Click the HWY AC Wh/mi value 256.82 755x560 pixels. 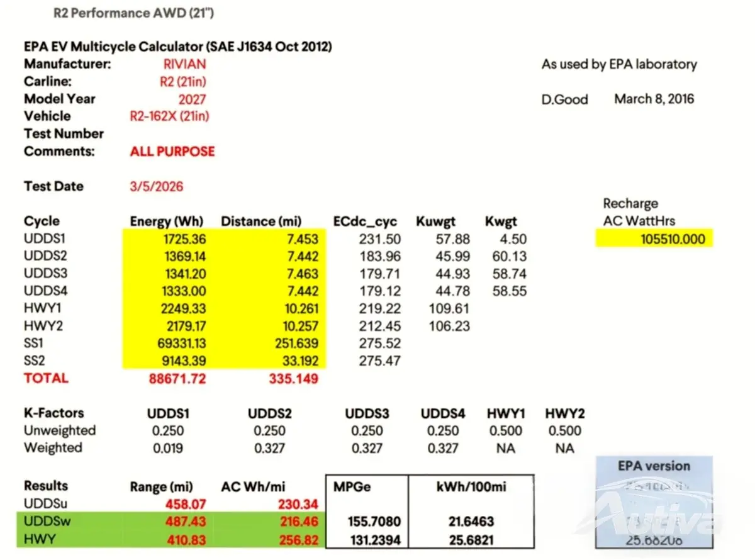(x=298, y=540)
